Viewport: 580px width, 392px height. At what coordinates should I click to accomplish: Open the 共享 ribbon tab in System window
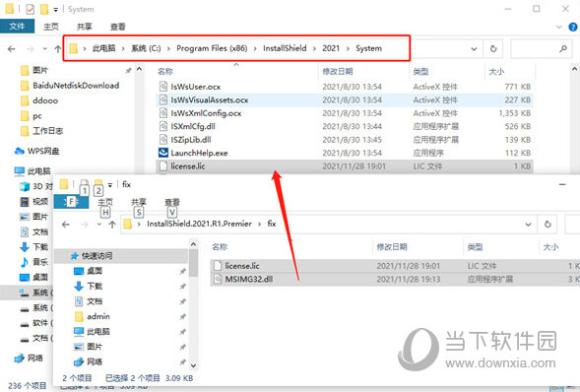85,27
